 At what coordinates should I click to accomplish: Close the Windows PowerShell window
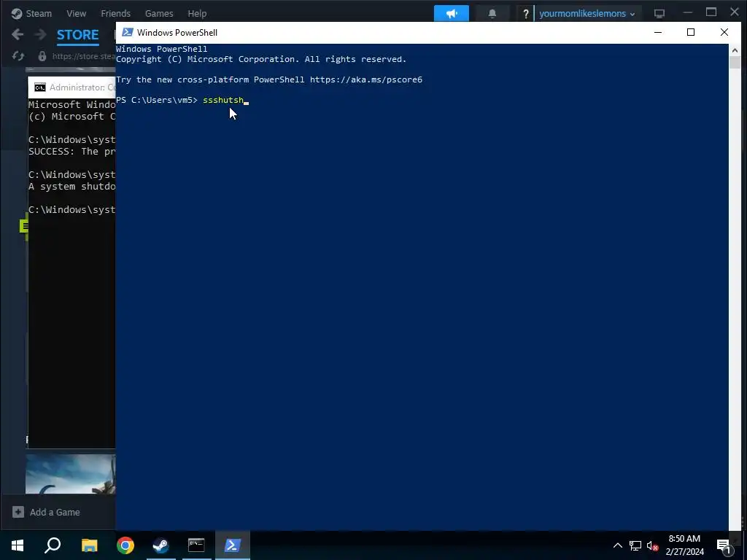(x=724, y=32)
